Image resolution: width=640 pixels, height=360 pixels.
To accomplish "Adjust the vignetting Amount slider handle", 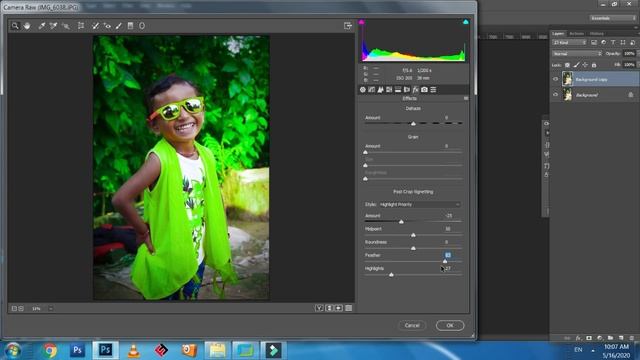I will 401,222.
